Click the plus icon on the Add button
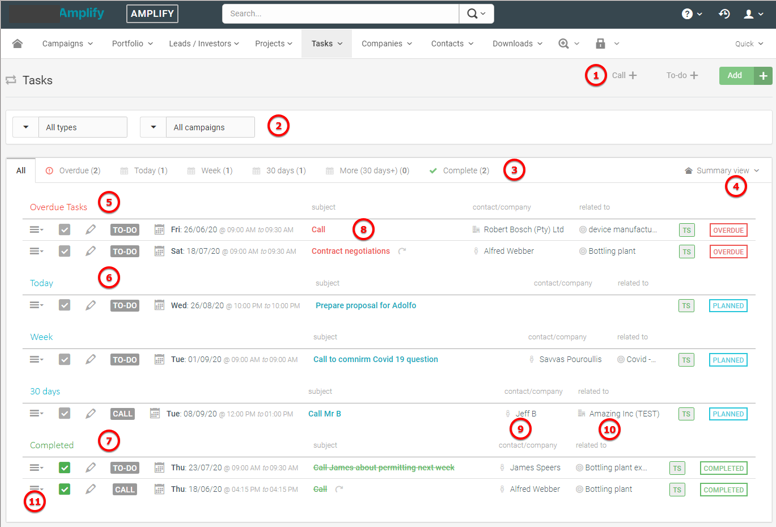776x527 pixels. pyautogui.click(x=763, y=76)
